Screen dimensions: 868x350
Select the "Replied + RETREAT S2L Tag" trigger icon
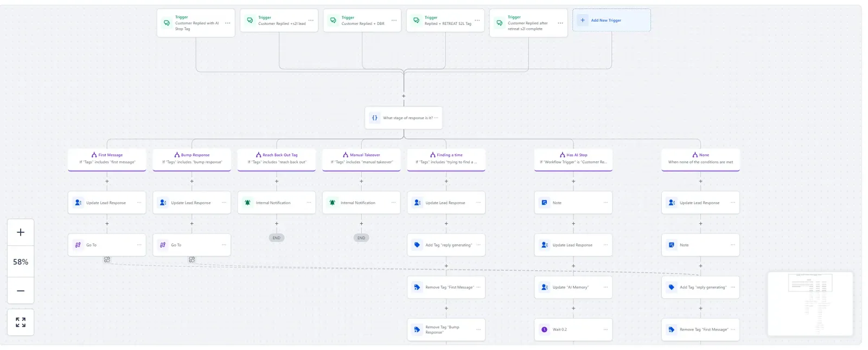(x=416, y=20)
